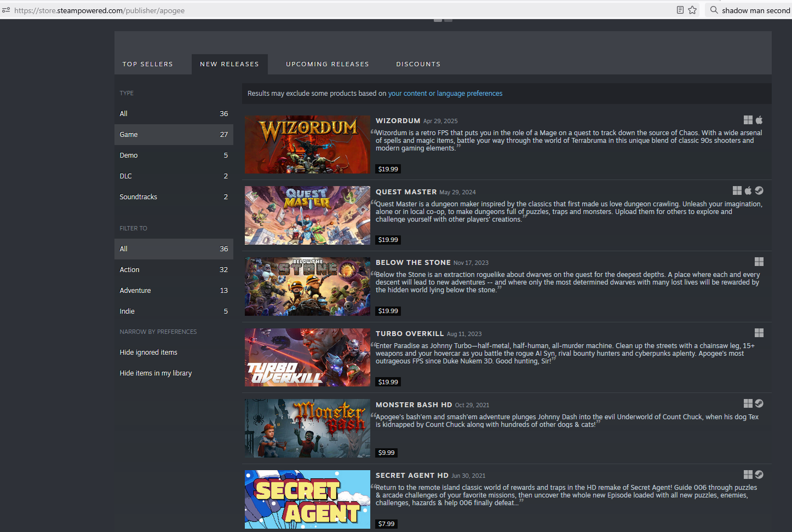The image size is (792, 532).
Task: Click the Quest Master cover thumbnail
Action: pyautogui.click(x=307, y=215)
